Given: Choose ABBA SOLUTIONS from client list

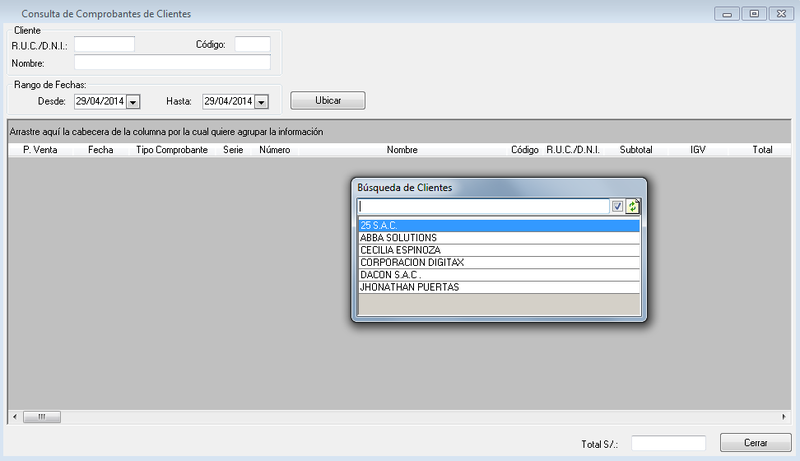Looking at the screenshot, I should coord(498,237).
